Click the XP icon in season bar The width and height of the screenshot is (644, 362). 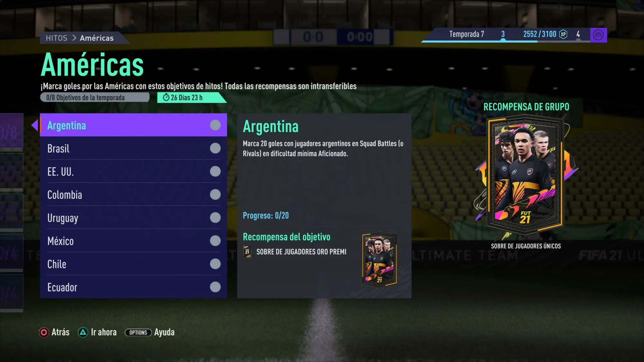[563, 34]
